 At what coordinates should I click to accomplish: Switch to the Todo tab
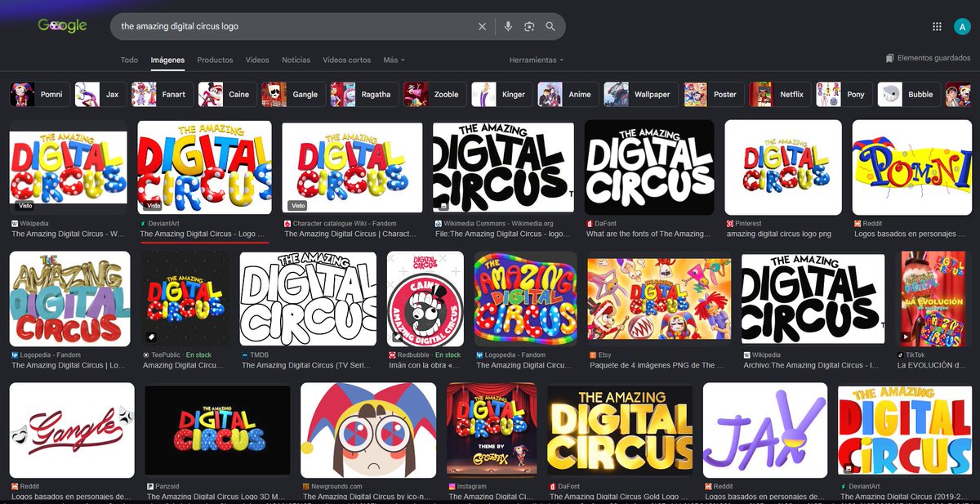pyautogui.click(x=129, y=60)
